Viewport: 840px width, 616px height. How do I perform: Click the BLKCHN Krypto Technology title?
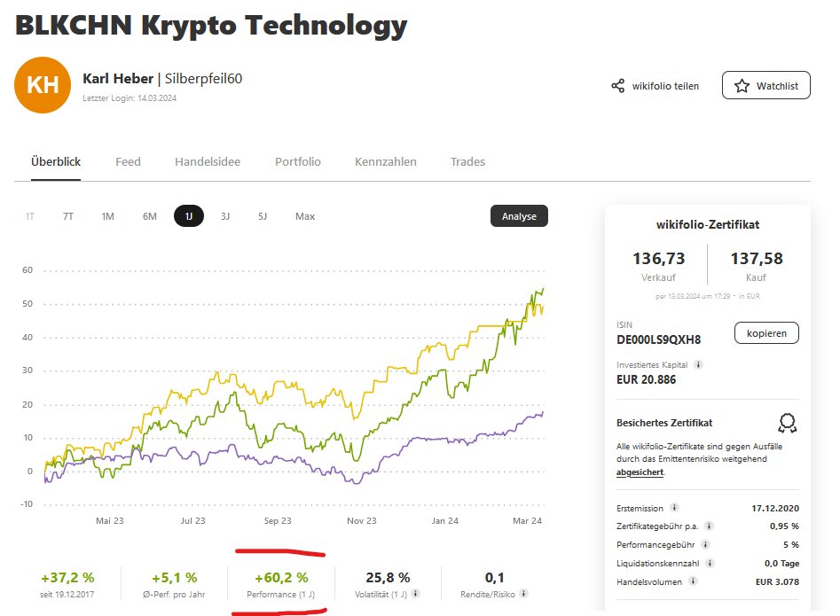(x=211, y=26)
